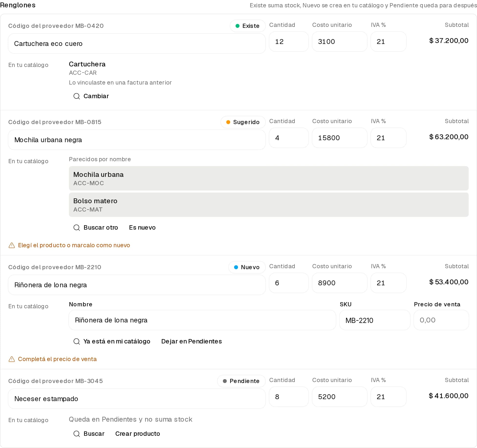
Task: Click Dejar en Pendientes
Action: click(x=192, y=341)
